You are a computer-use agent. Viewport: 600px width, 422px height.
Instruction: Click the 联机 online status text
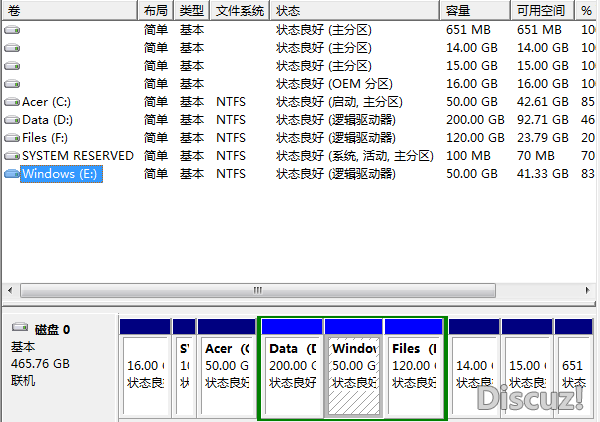click(x=23, y=381)
